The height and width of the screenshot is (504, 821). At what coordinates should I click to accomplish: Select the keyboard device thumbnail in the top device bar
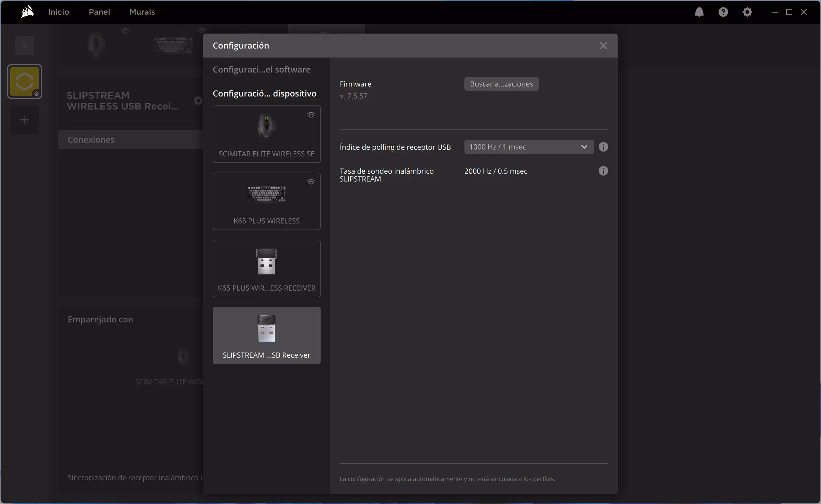point(173,45)
